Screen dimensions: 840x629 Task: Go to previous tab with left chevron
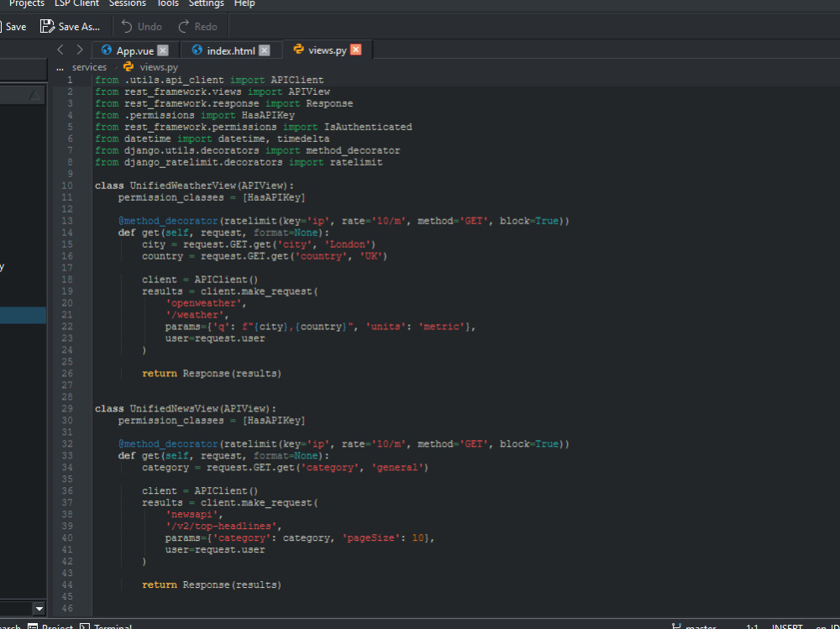coord(60,50)
